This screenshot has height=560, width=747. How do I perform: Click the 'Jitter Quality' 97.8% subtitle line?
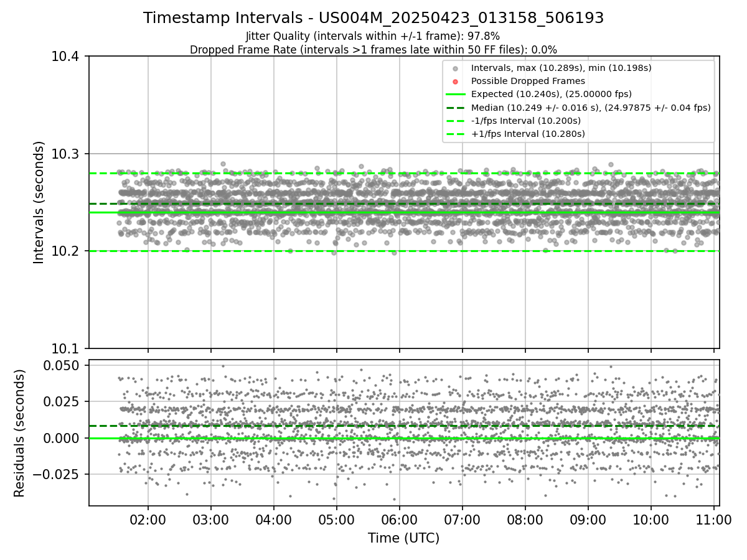tap(373, 36)
